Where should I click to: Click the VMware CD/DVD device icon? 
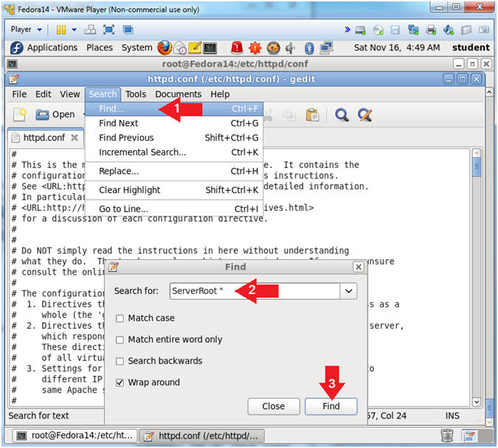click(378, 30)
